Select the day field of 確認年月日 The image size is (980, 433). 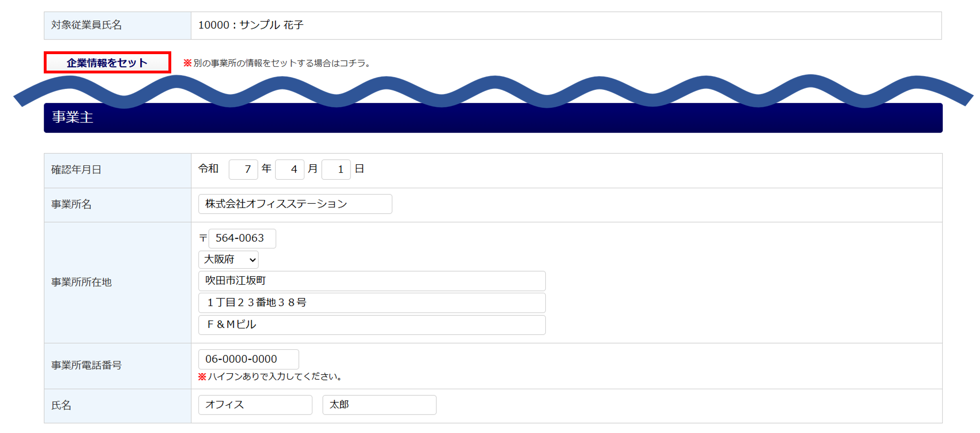coord(336,169)
